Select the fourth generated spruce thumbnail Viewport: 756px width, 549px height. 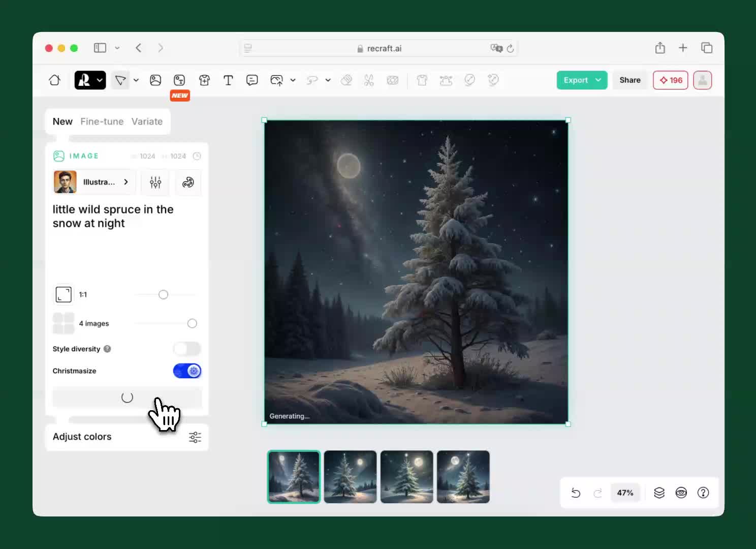click(463, 477)
